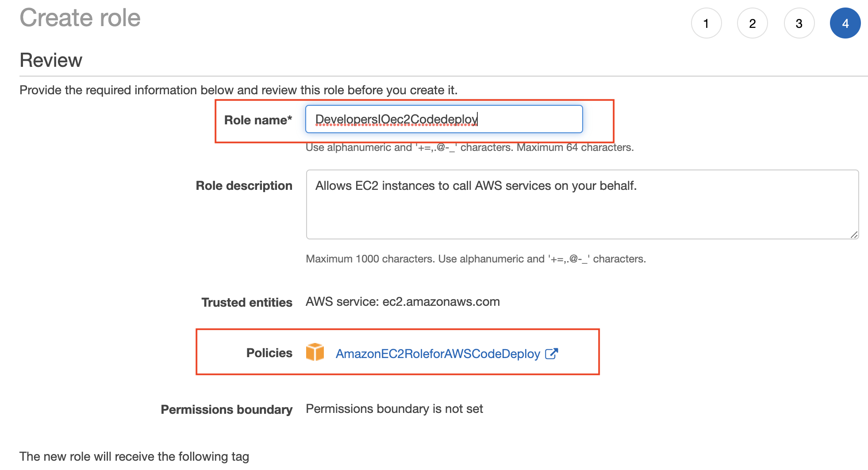Image resolution: width=868 pixels, height=470 pixels.
Task: Click the orange policy cube icon
Action: coord(315,352)
